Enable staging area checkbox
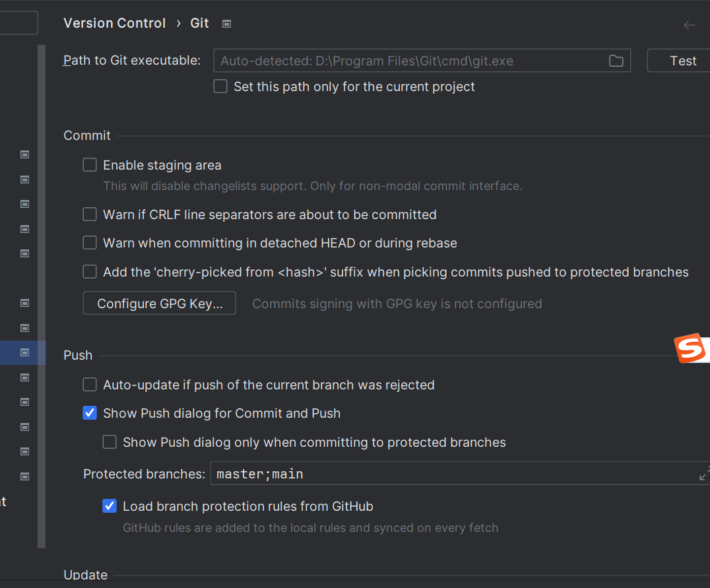 pyautogui.click(x=90, y=165)
